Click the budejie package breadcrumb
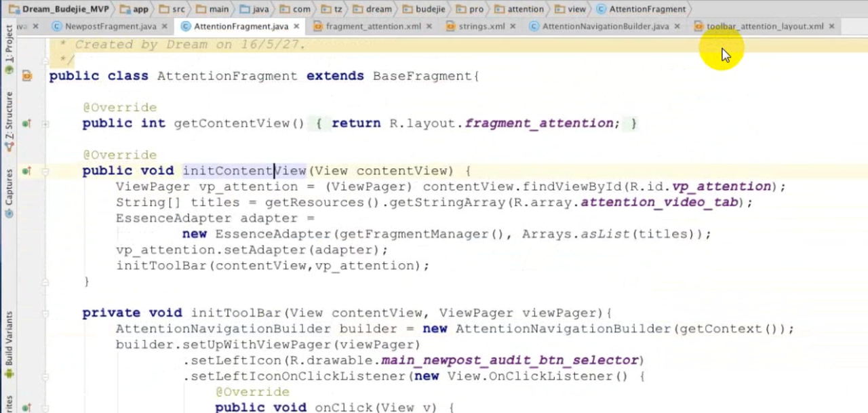 point(425,9)
